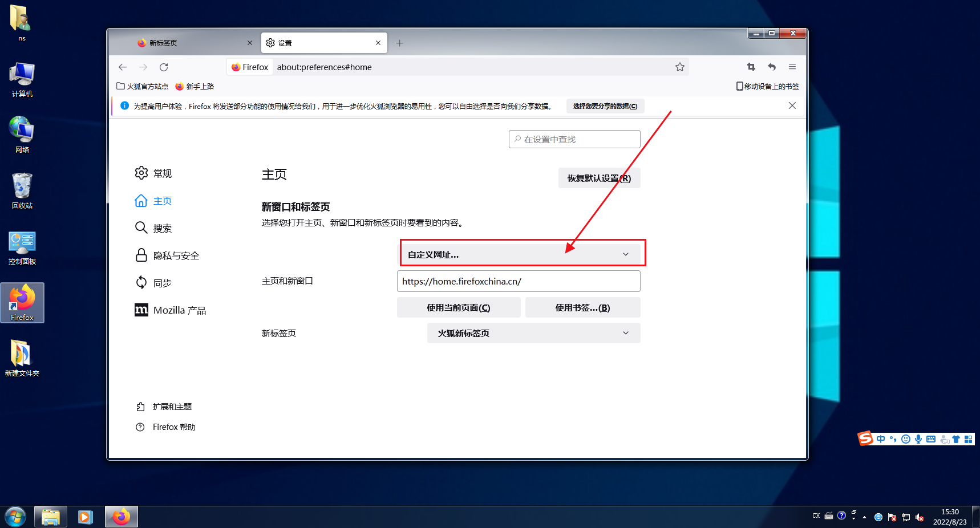Select the ns desktop folder icon
This screenshot has width=980, height=528.
[x=22, y=23]
